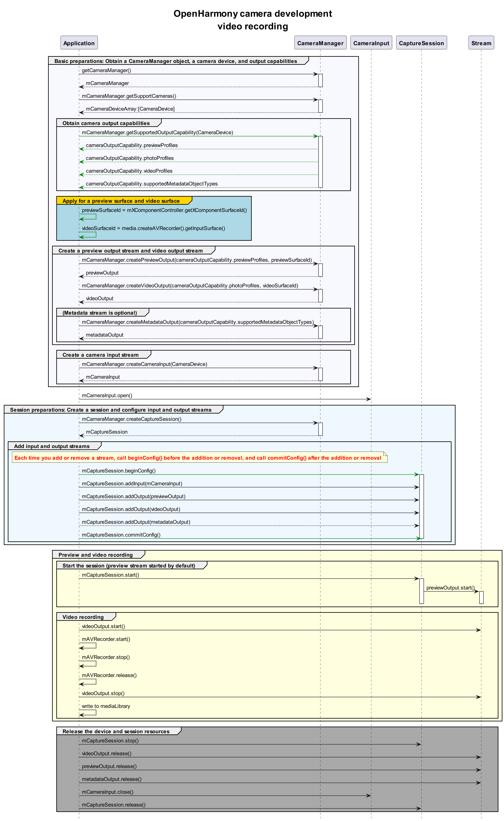Click 'mCameraManager.createCameraInput(CameraDevice)' message
This screenshot has width=504, height=821.
pos(144,364)
